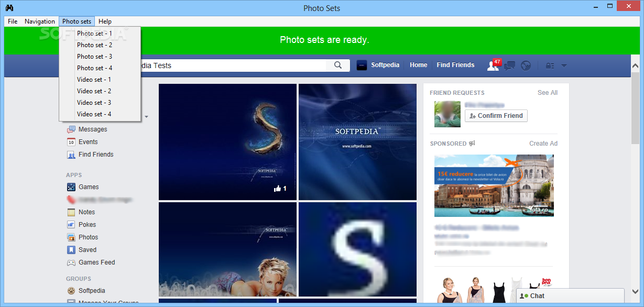Choose Photo set - 3 entry
This screenshot has height=307, width=644.
point(100,57)
